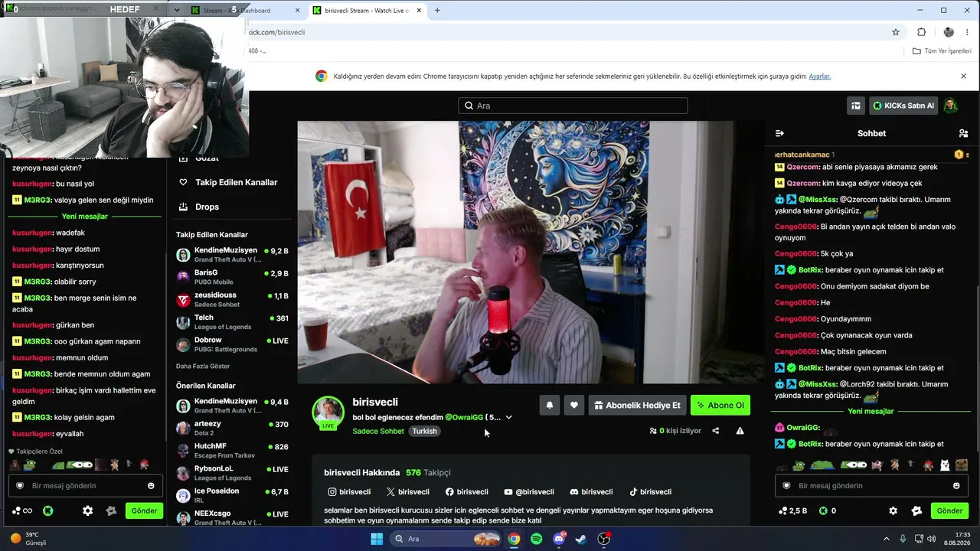
Task: Click the 'Abone Ol' subscribe button
Action: click(720, 405)
